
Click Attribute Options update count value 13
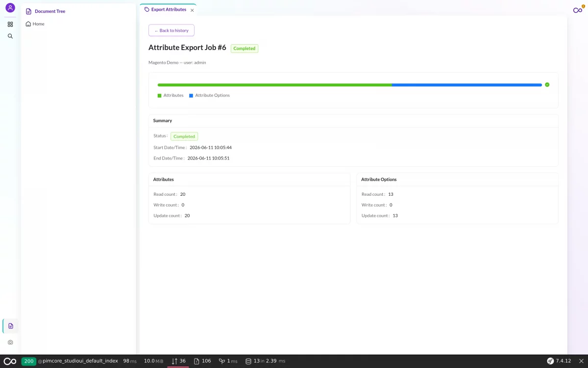coord(395,216)
